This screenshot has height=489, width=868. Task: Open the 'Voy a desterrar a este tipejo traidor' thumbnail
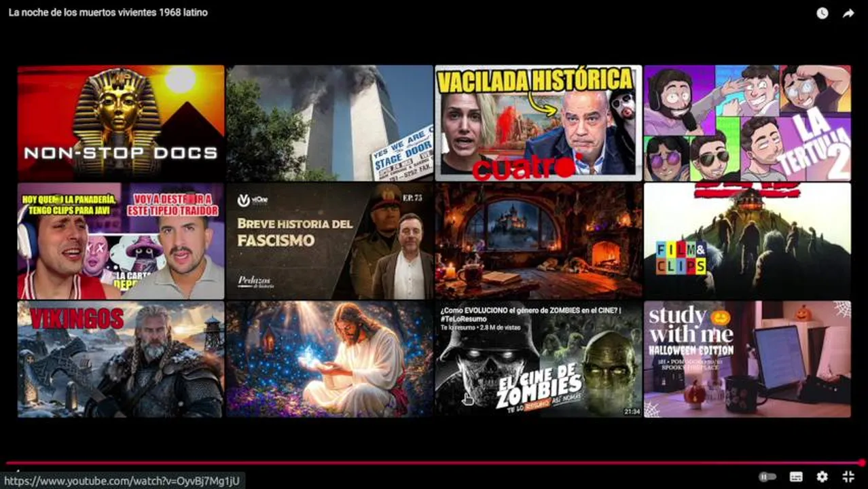(x=121, y=241)
